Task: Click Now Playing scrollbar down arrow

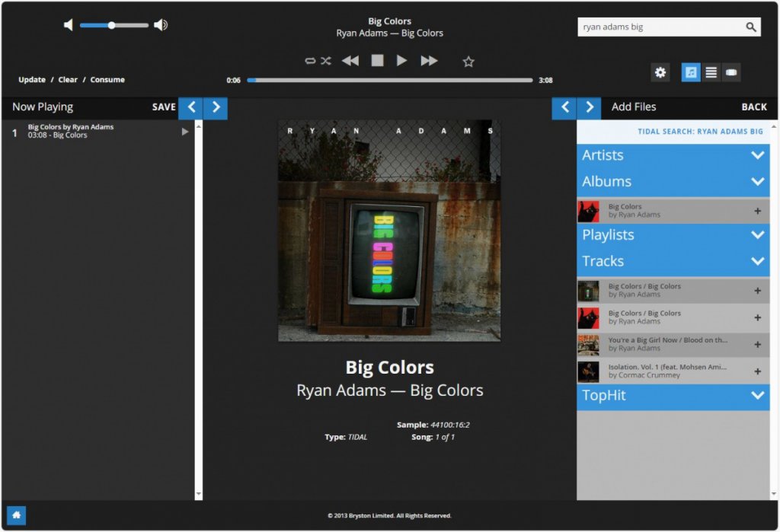Action: pos(199,494)
